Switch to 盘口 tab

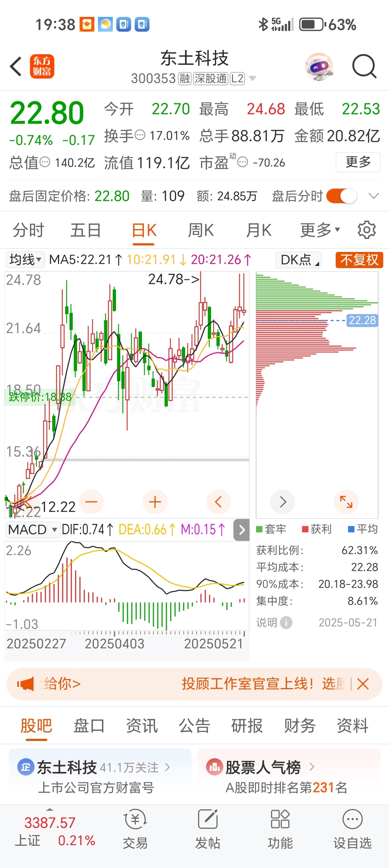pyautogui.click(x=89, y=725)
